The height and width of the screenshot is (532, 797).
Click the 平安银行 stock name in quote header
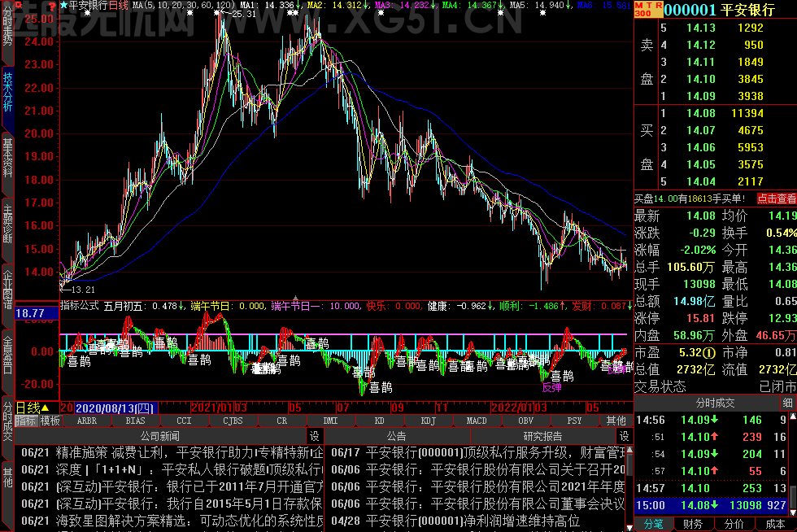(x=748, y=10)
